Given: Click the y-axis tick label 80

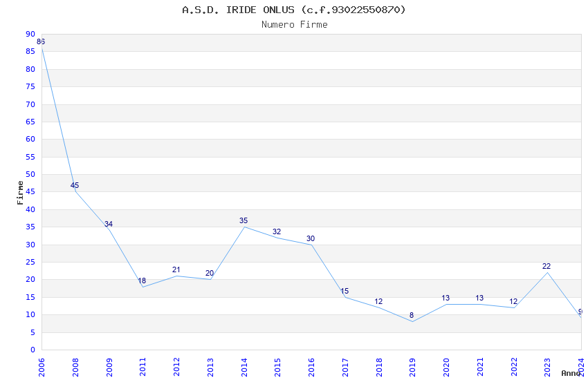Looking at the screenshot, I should tap(30, 69).
